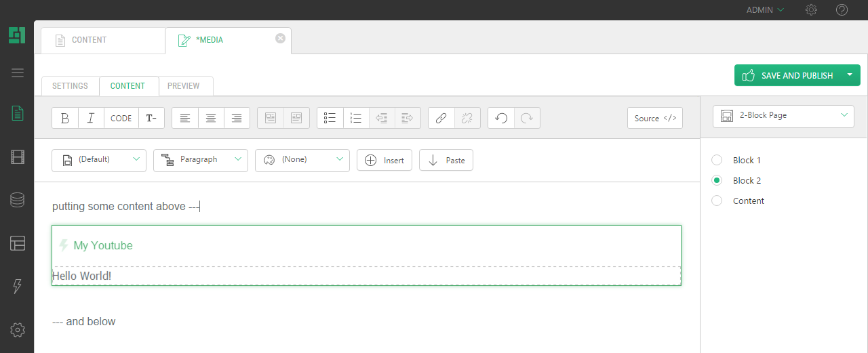Undo the last edit
868x353 pixels.
(501, 118)
